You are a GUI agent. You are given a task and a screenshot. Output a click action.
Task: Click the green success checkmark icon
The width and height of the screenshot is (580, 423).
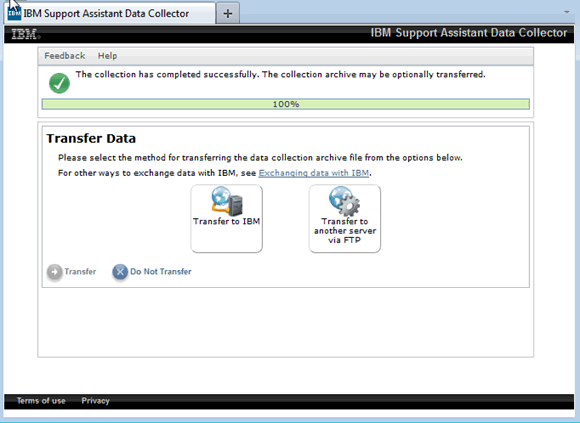point(59,83)
